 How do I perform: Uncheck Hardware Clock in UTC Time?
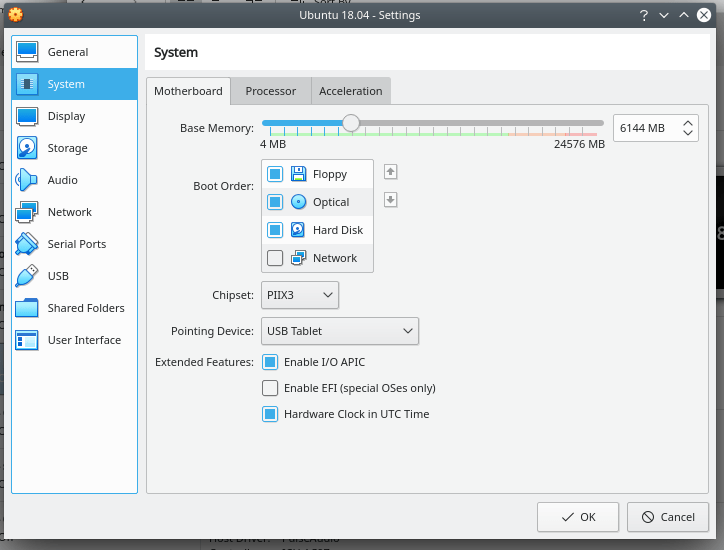270,414
